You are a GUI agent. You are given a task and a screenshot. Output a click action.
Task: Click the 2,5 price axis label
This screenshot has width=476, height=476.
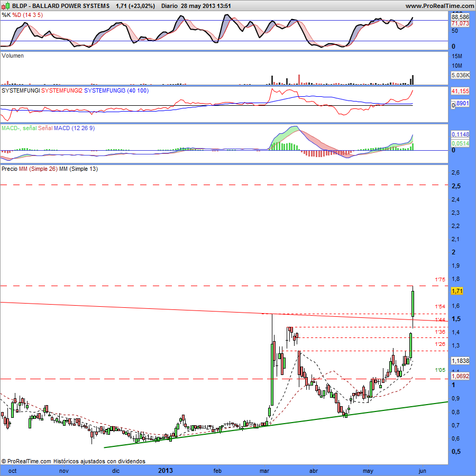click(456, 186)
